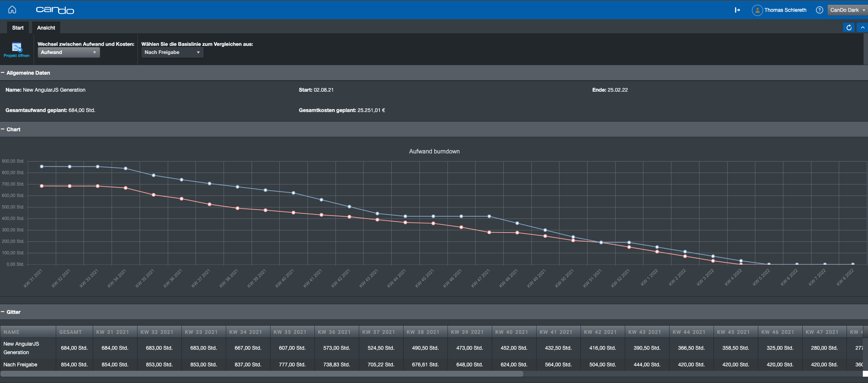Open the CanDo Dark theme dropdown

[x=847, y=10]
